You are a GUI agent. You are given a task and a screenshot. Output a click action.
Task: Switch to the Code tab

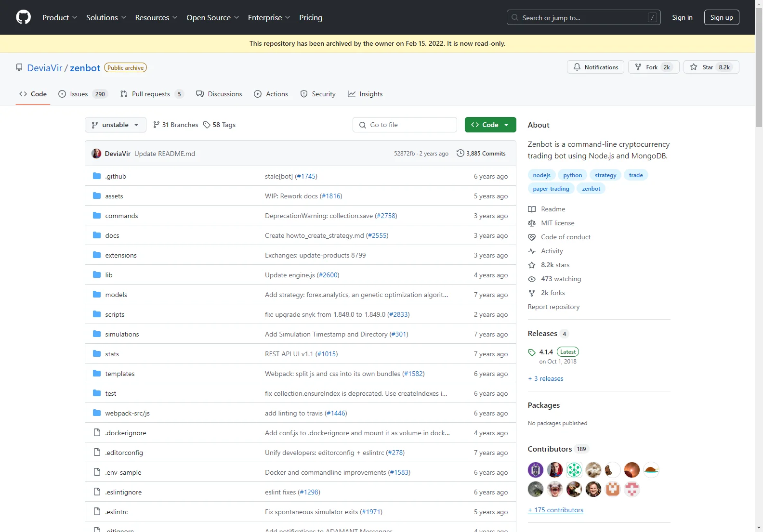point(33,94)
